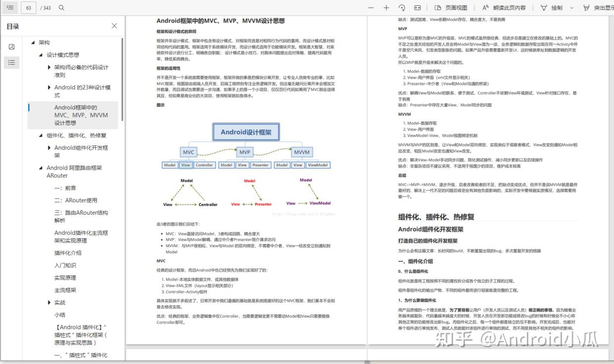Image resolution: width=614 pixels, height=364 pixels.
Task: Click the 框架和设计模式的异同 subheading
Action: (175, 32)
